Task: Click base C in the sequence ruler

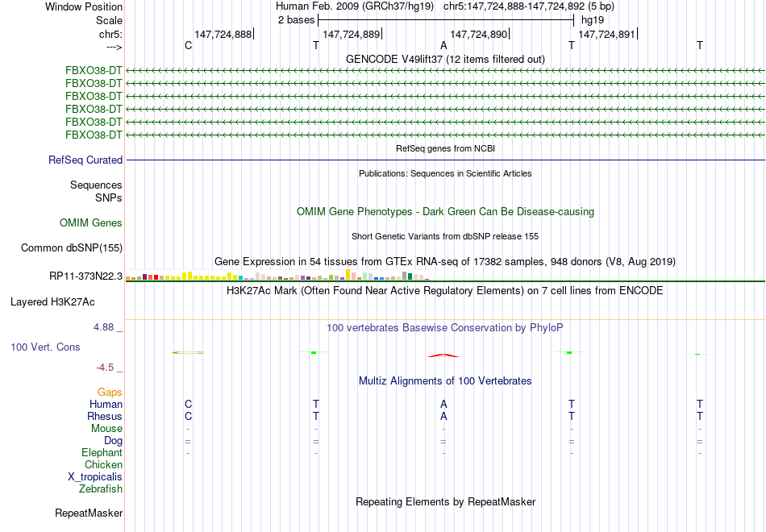Action: (188, 45)
